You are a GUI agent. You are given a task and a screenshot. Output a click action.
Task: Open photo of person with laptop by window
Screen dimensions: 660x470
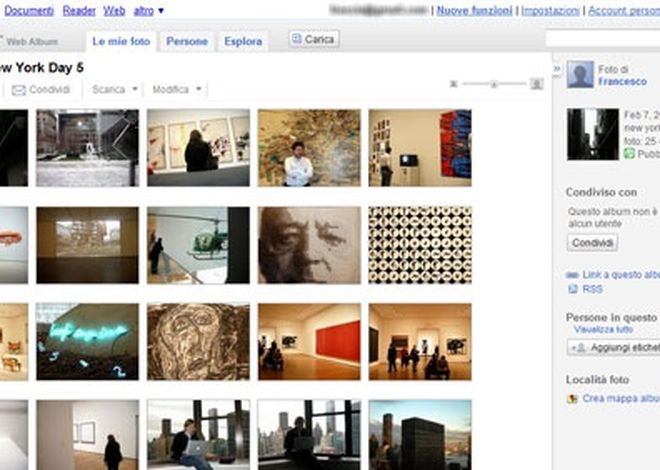click(x=198, y=435)
